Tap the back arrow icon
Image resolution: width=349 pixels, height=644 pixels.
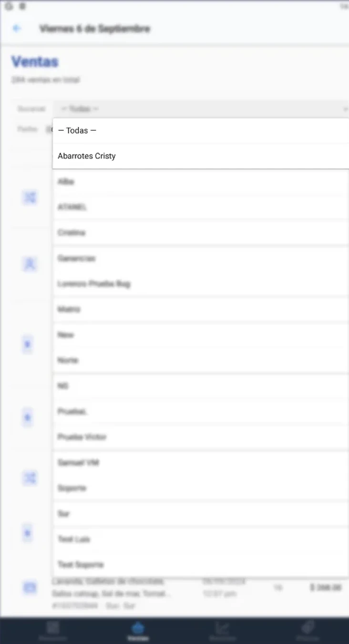pos(17,29)
